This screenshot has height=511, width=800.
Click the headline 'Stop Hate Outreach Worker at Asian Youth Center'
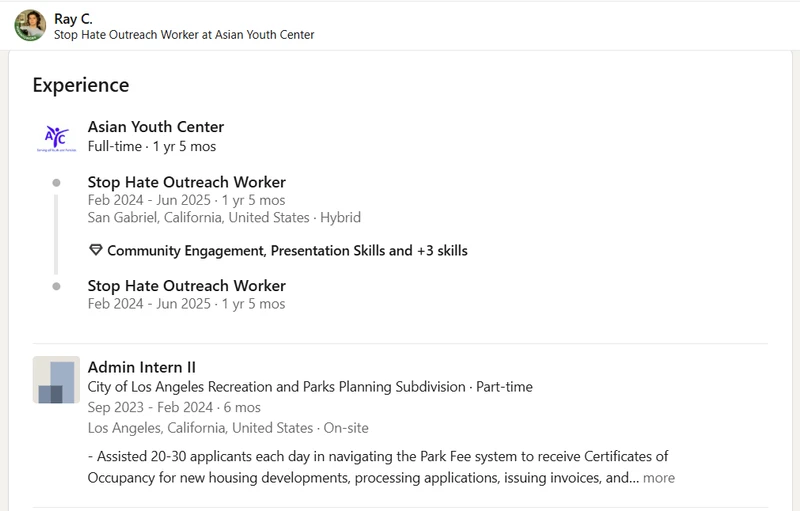tap(184, 35)
